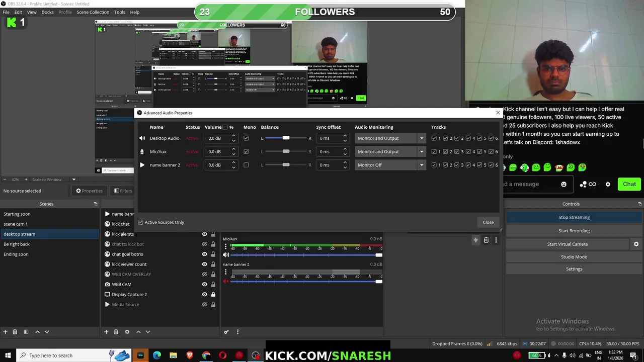This screenshot has height=362, width=644.
Task: Open Mic/Aux audio monitoring dropdown
Action: point(390,151)
